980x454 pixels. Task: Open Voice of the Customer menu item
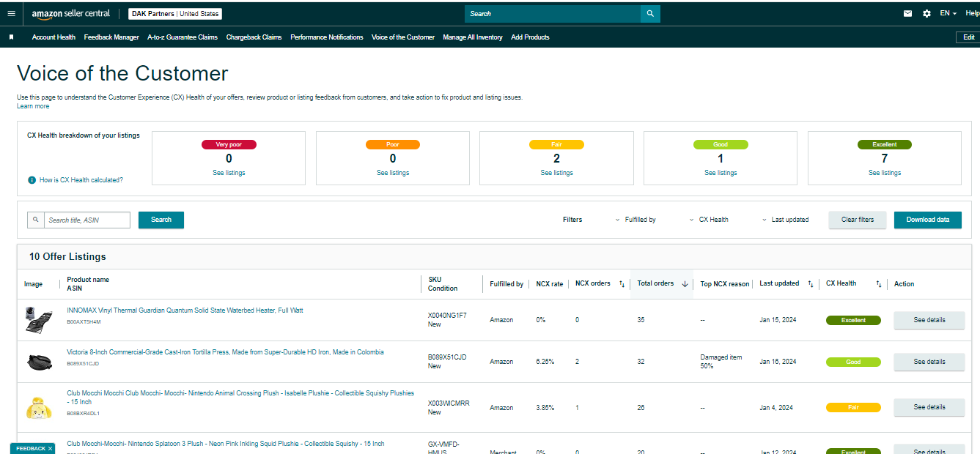403,37
